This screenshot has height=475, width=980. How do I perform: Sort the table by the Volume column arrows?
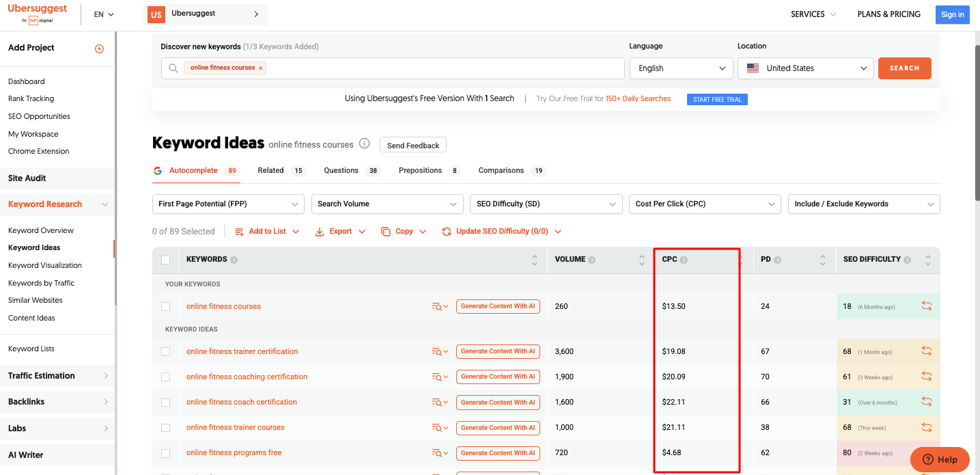pyautogui.click(x=642, y=260)
